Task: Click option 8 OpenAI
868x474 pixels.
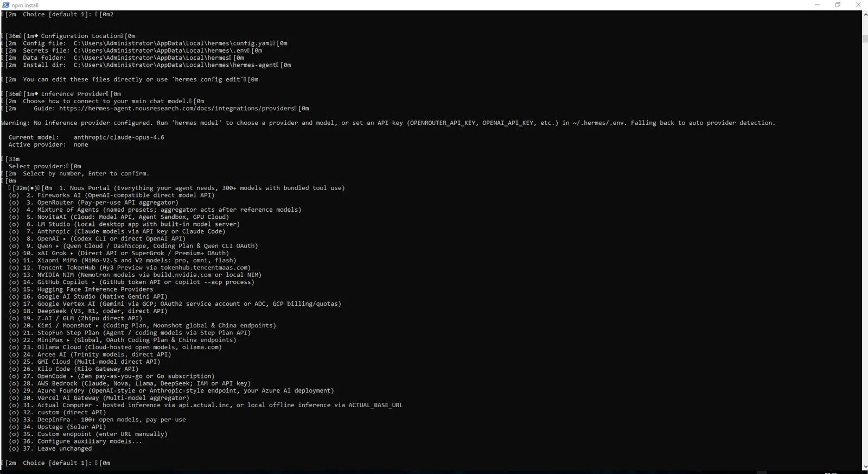Action: click(97, 239)
